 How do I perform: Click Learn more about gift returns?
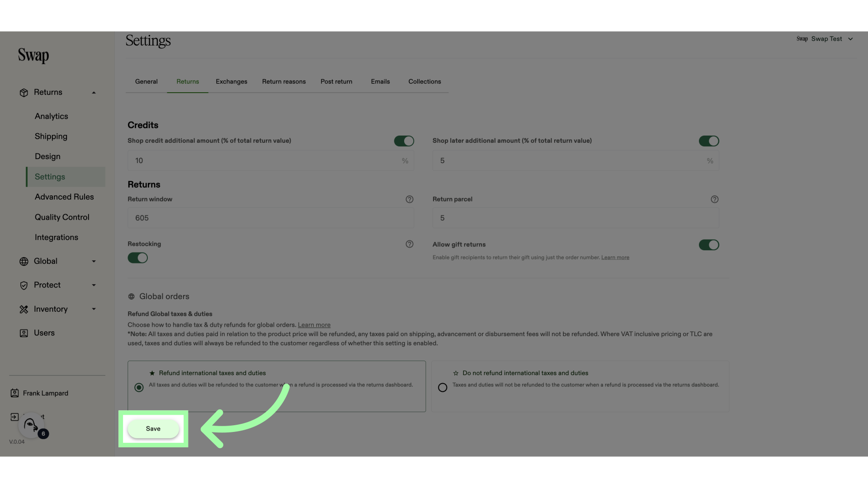click(615, 258)
